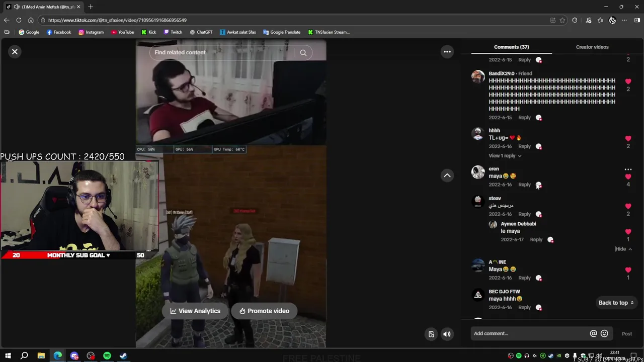Open BEC DJO FTW's profile avatar
This screenshot has height=362, width=644.
(477, 295)
